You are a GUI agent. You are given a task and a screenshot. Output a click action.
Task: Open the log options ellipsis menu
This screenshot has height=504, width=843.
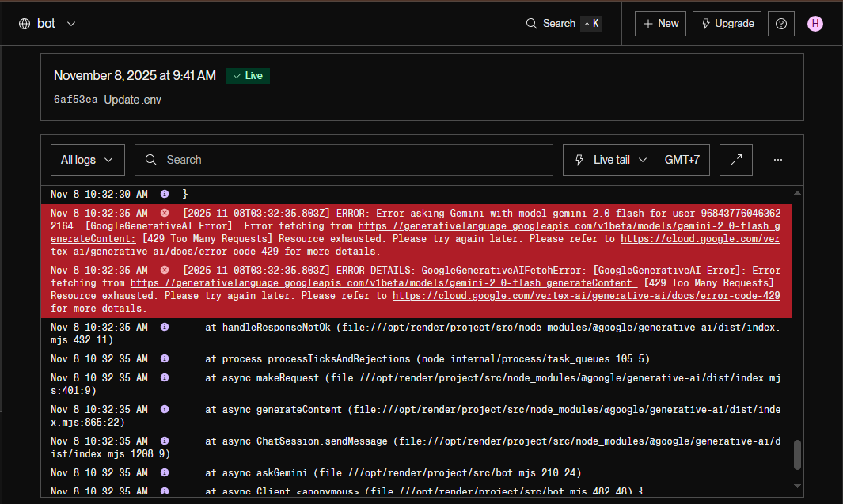778,160
